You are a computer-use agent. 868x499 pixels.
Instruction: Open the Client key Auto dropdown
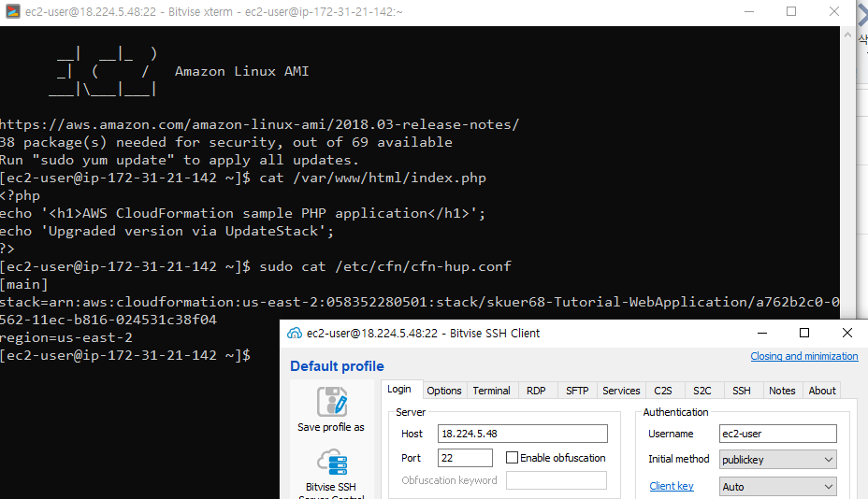(x=778, y=486)
